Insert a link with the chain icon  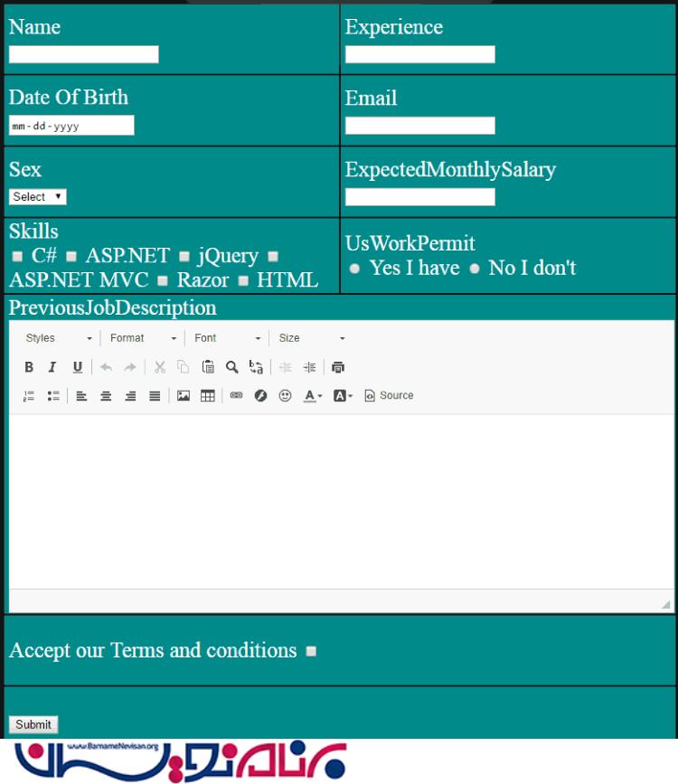pyautogui.click(x=236, y=395)
